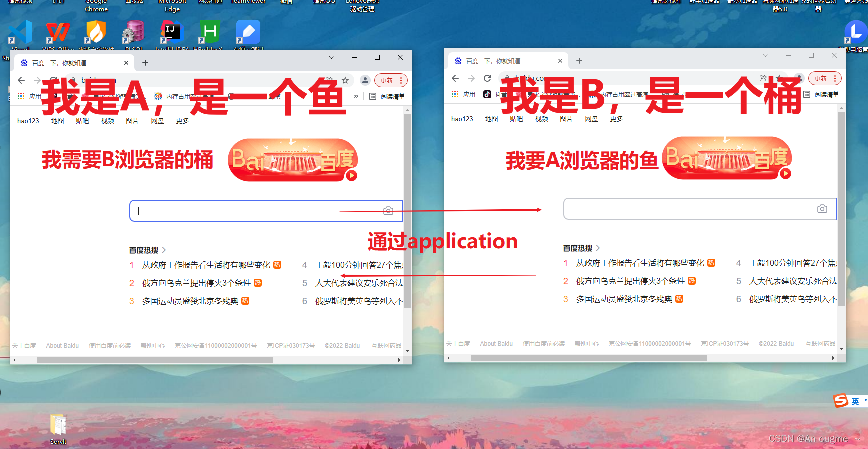The image size is (868, 449).
Task: Open tab search chevron in right window
Action: [x=765, y=55]
